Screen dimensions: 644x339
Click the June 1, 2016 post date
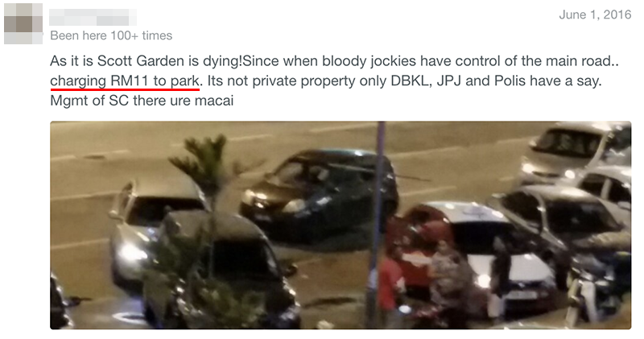click(x=595, y=14)
